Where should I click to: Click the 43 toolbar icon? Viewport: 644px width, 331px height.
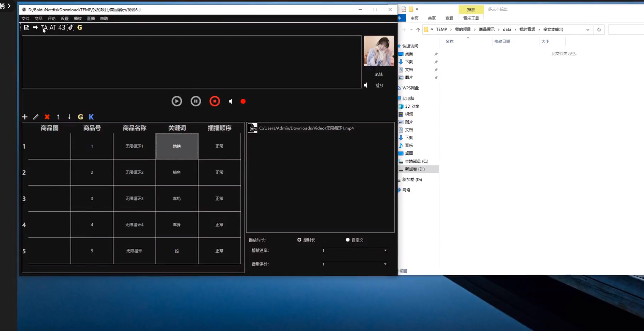tap(62, 28)
